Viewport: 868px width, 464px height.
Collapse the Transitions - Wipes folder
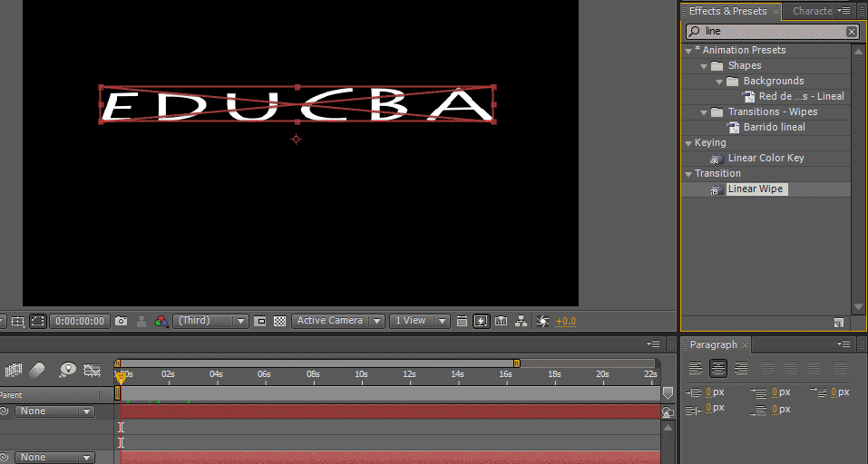[704, 112]
